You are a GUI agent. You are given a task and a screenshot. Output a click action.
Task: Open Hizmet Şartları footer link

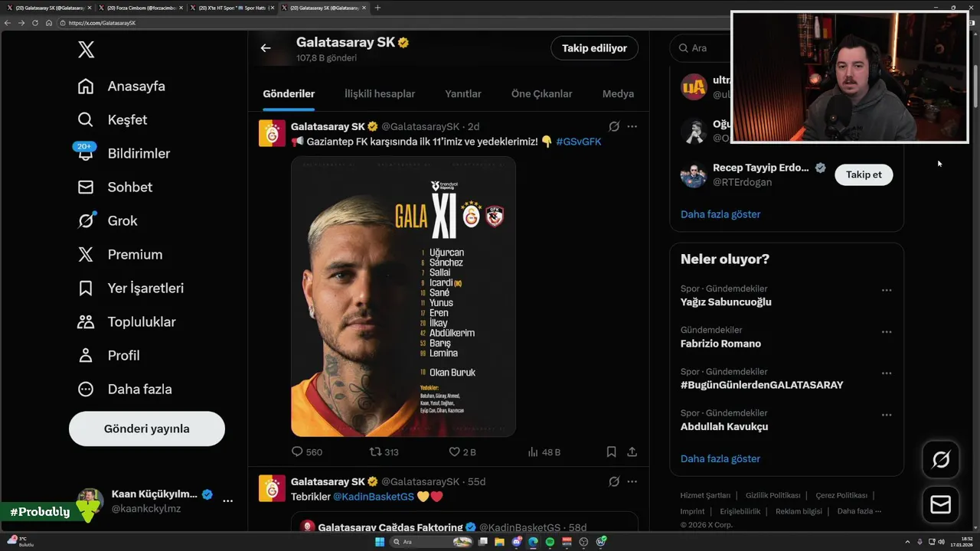705,495
